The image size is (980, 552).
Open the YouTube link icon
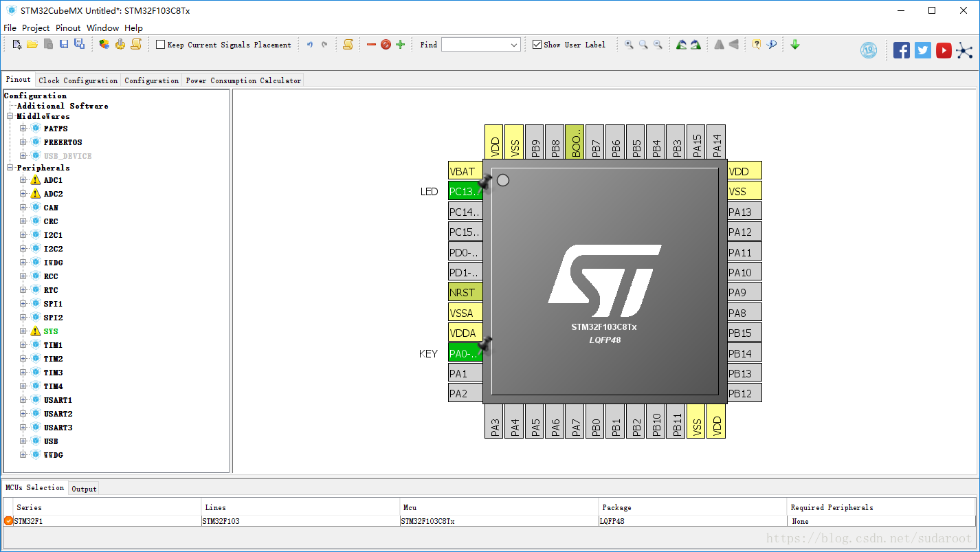944,50
